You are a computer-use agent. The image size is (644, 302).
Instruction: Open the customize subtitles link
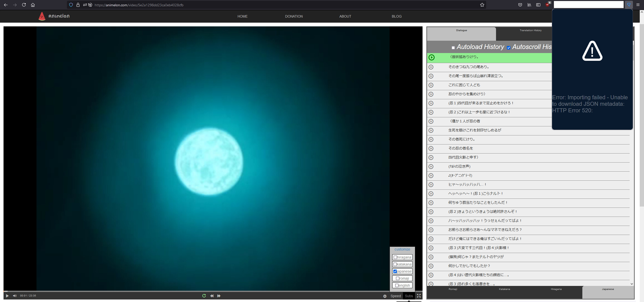(402, 249)
